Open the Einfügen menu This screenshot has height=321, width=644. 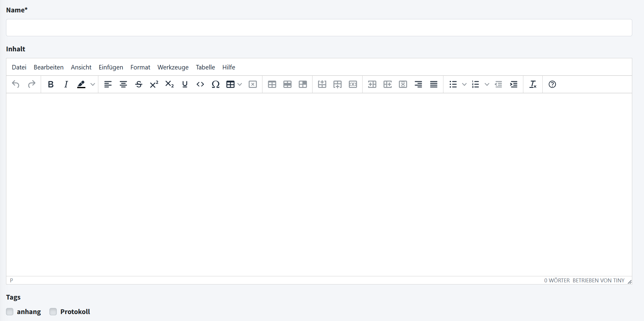click(111, 67)
